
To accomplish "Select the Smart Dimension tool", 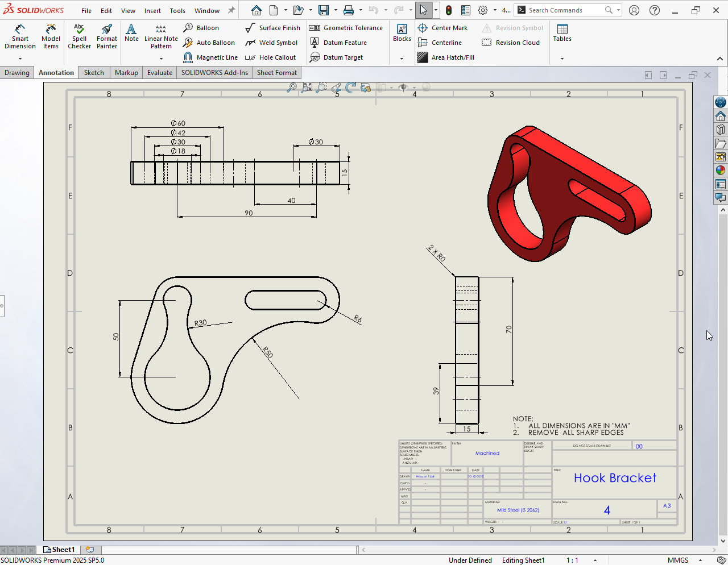I will point(20,37).
